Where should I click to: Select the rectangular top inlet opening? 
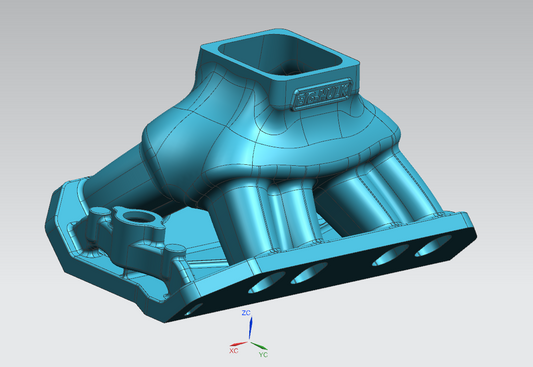pyautogui.click(x=280, y=55)
